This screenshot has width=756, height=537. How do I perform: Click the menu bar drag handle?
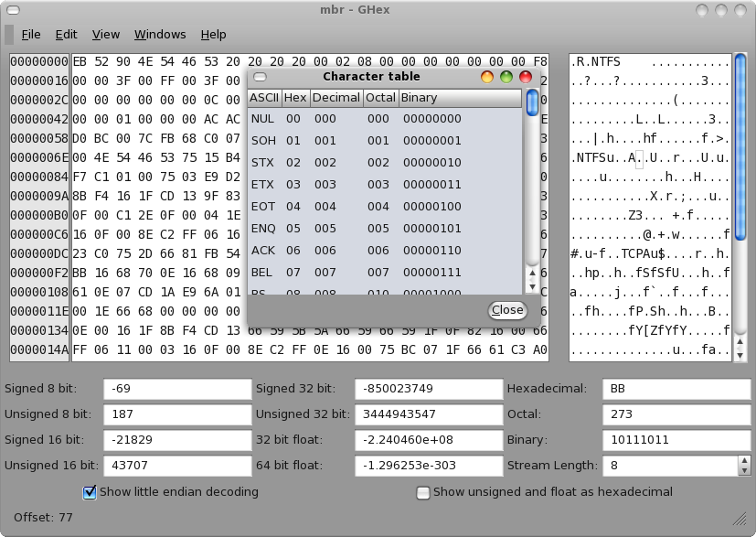click(9, 35)
